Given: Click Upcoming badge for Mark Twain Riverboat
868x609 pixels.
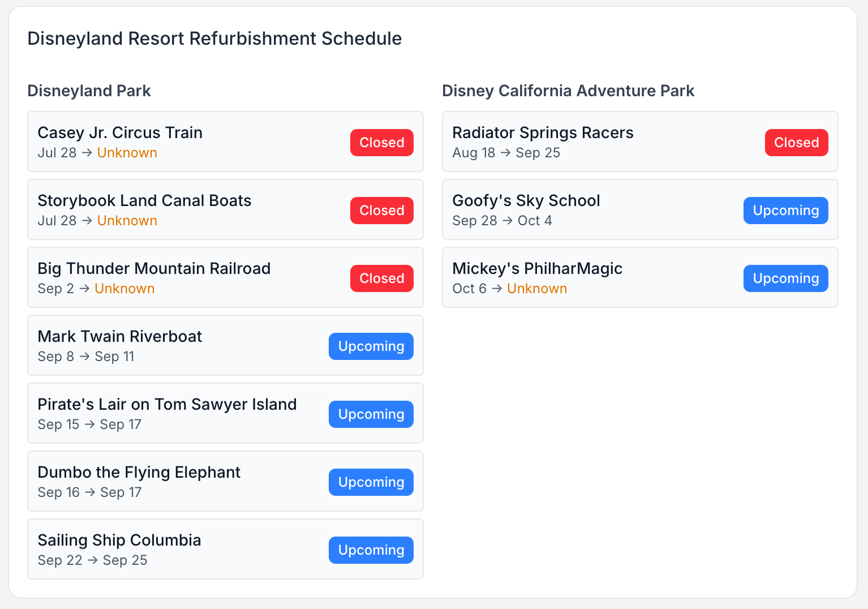Looking at the screenshot, I should (371, 346).
